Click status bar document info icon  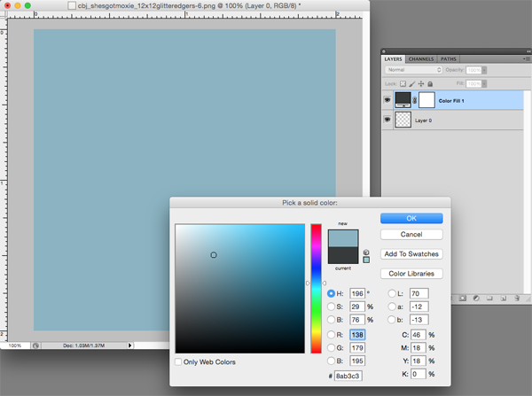pyautogui.click(x=36, y=346)
